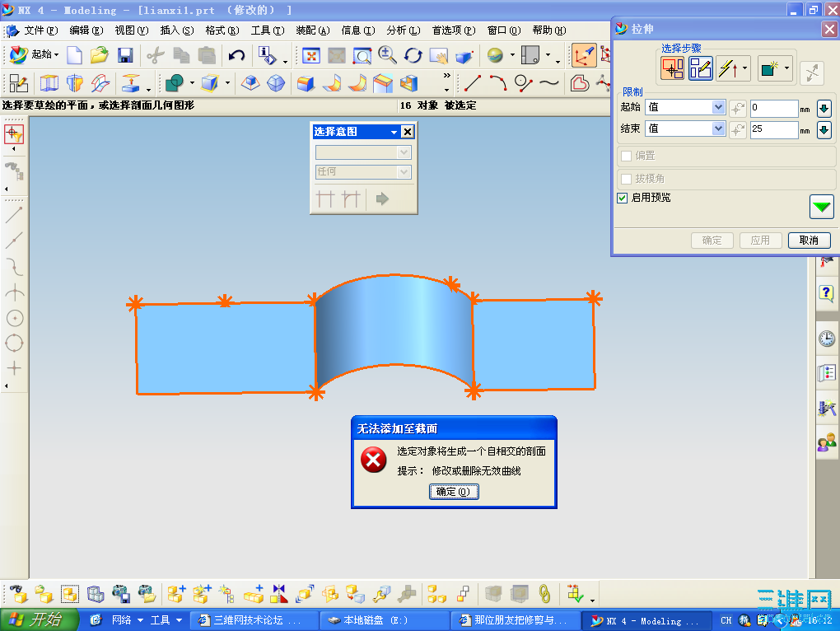Open the 编辑 menu

(86, 30)
